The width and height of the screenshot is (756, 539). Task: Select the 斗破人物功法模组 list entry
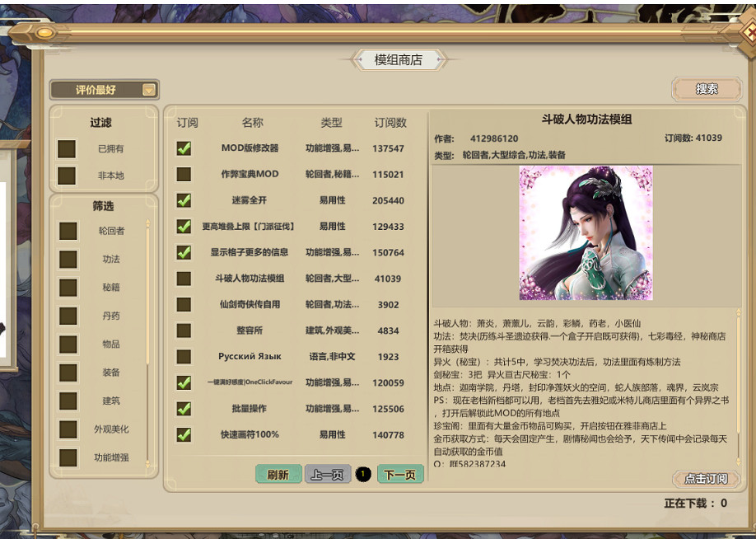click(x=251, y=279)
